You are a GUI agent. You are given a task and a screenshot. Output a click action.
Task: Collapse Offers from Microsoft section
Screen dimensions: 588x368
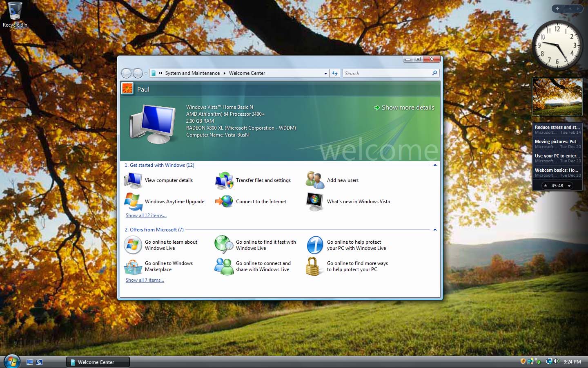point(435,230)
